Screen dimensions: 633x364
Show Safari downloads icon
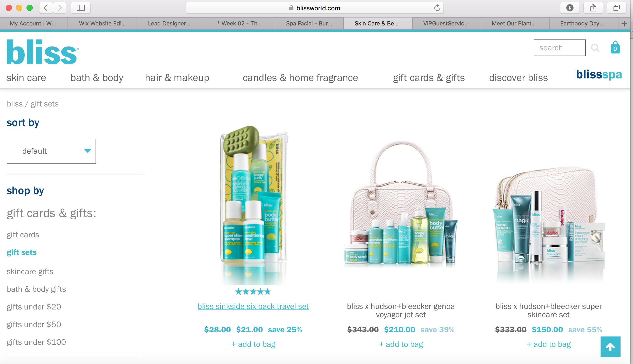[x=570, y=8]
